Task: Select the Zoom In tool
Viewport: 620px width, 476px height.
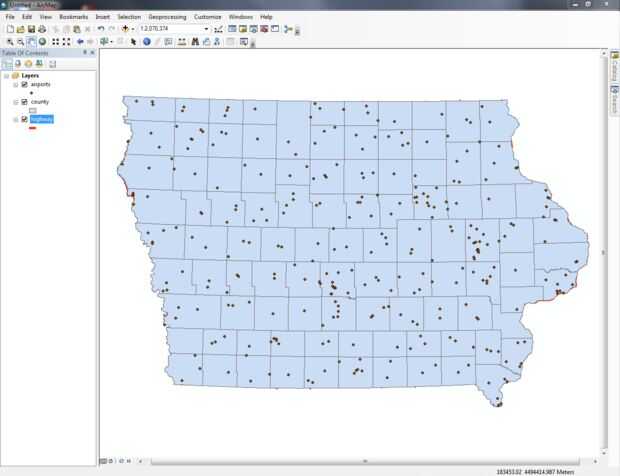Action: pos(10,42)
